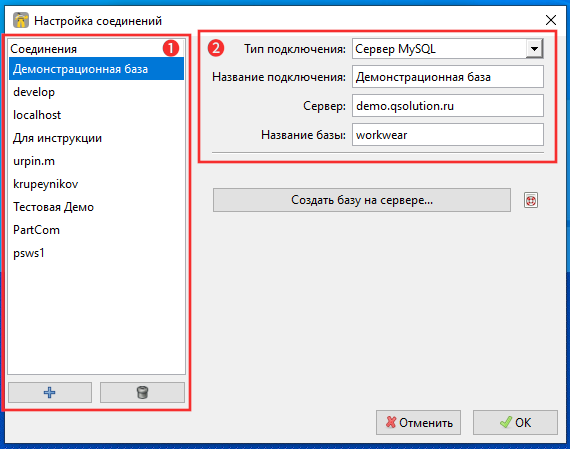Delete selected connection with trash icon

pos(142,392)
